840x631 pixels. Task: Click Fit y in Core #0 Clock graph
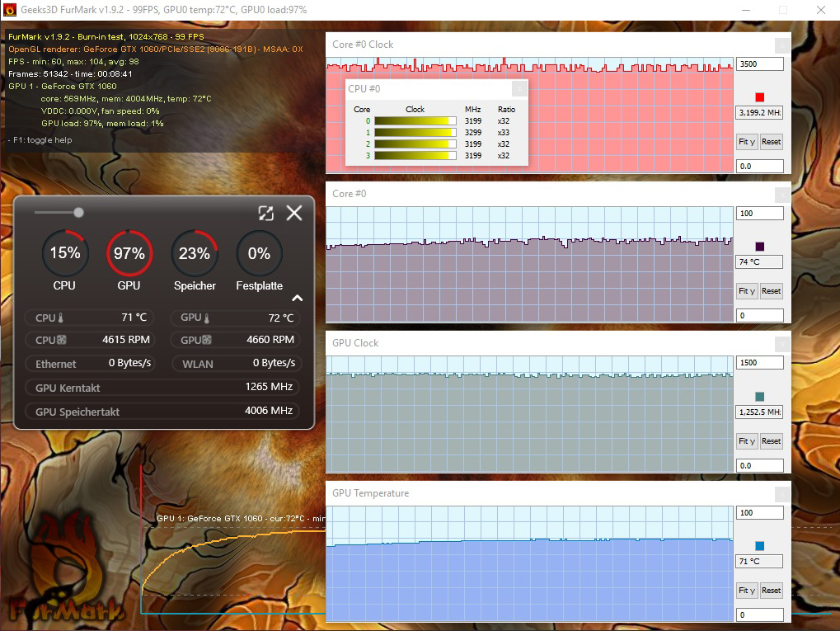747,142
